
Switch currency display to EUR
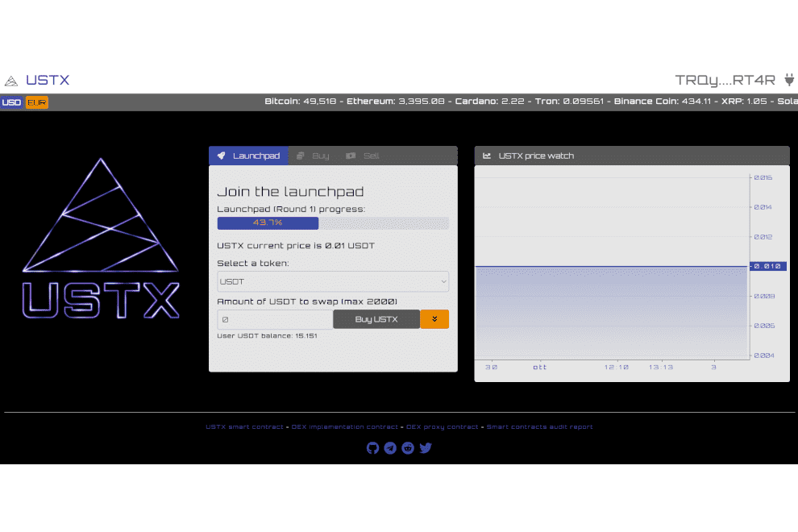pyautogui.click(x=35, y=102)
